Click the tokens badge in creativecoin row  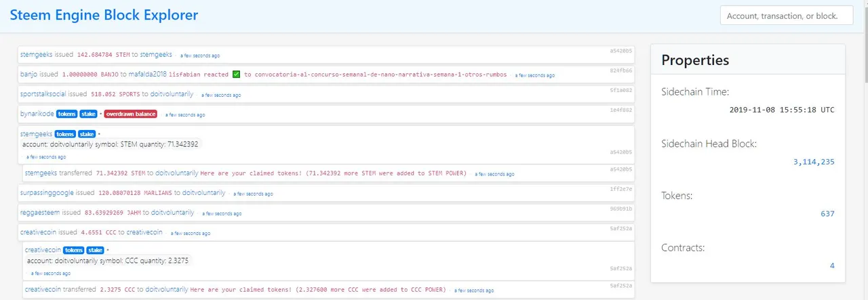pyautogui.click(x=73, y=250)
